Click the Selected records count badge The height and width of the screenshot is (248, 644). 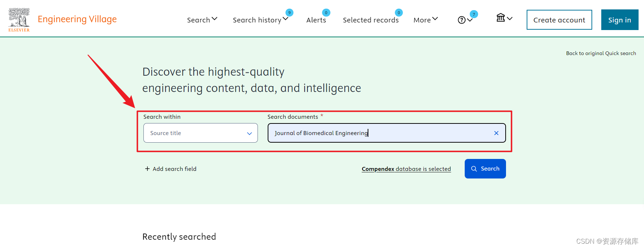398,13
